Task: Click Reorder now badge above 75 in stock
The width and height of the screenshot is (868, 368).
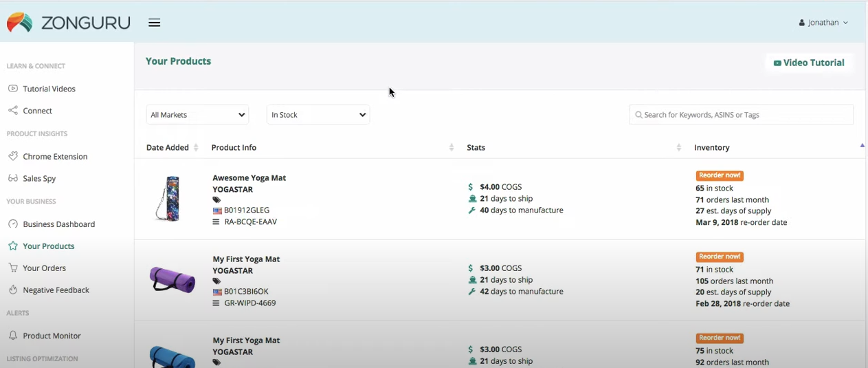Action: 720,338
